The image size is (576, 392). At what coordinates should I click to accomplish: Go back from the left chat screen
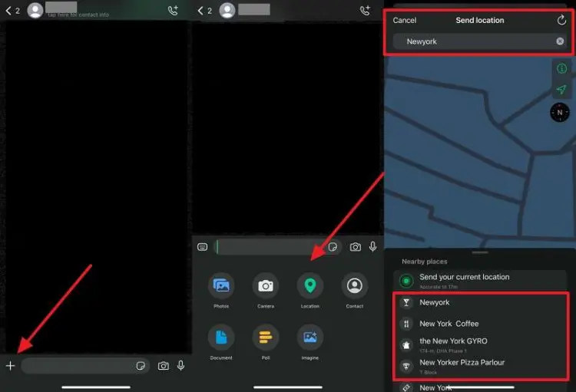(8, 11)
